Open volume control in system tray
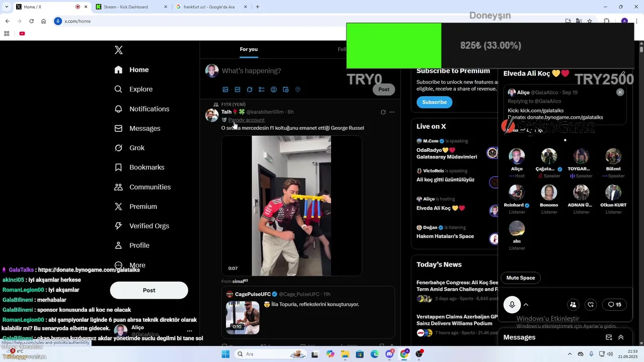The height and width of the screenshot is (362, 644). pos(610,354)
